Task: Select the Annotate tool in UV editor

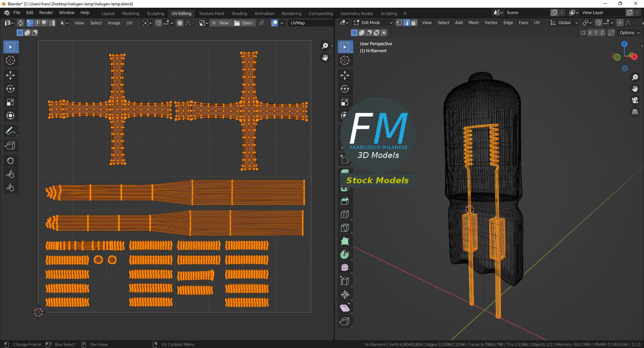Action: coord(10,131)
